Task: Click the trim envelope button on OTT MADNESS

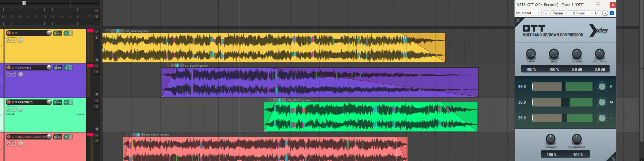Action: pyautogui.click(x=11, y=74)
